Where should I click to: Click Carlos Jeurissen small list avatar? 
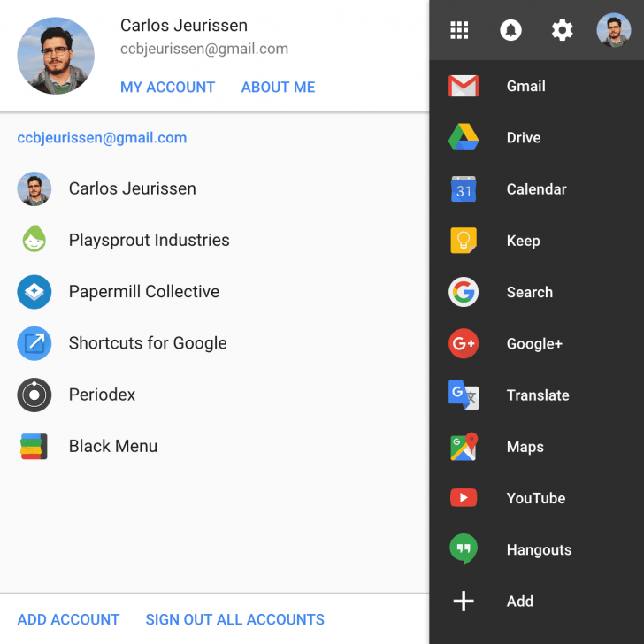tap(34, 188)
